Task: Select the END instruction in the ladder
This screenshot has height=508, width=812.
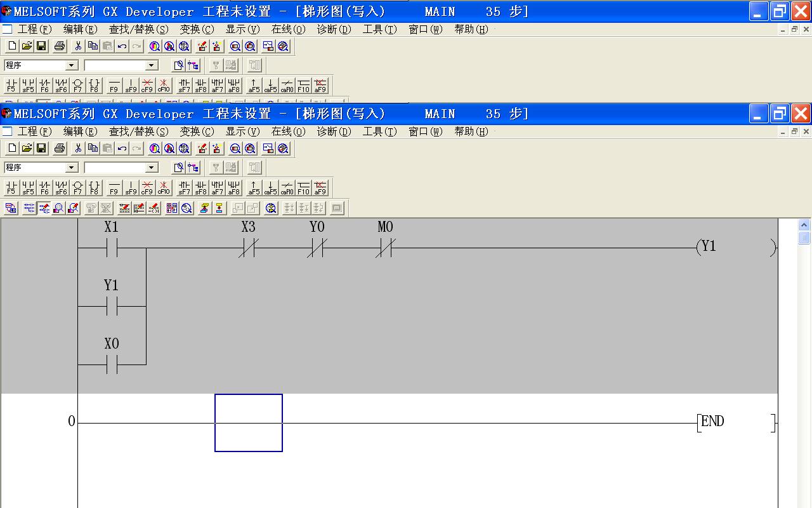Action: point(712,422)
